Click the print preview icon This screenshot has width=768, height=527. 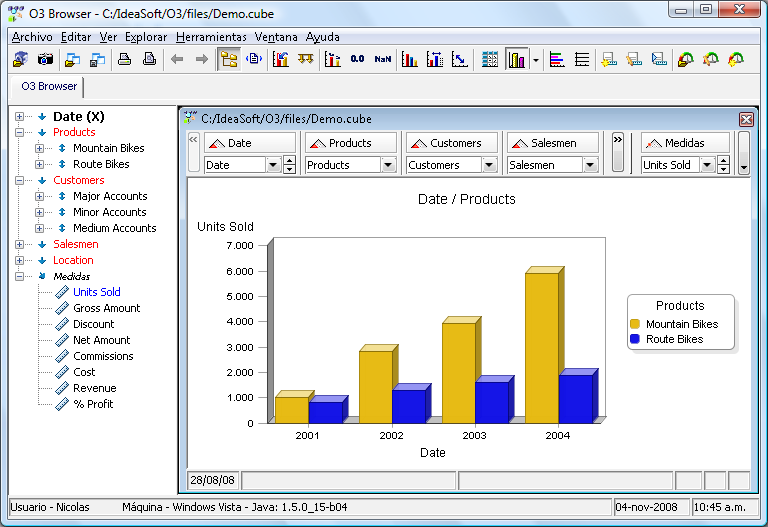(x=149, y=59)
